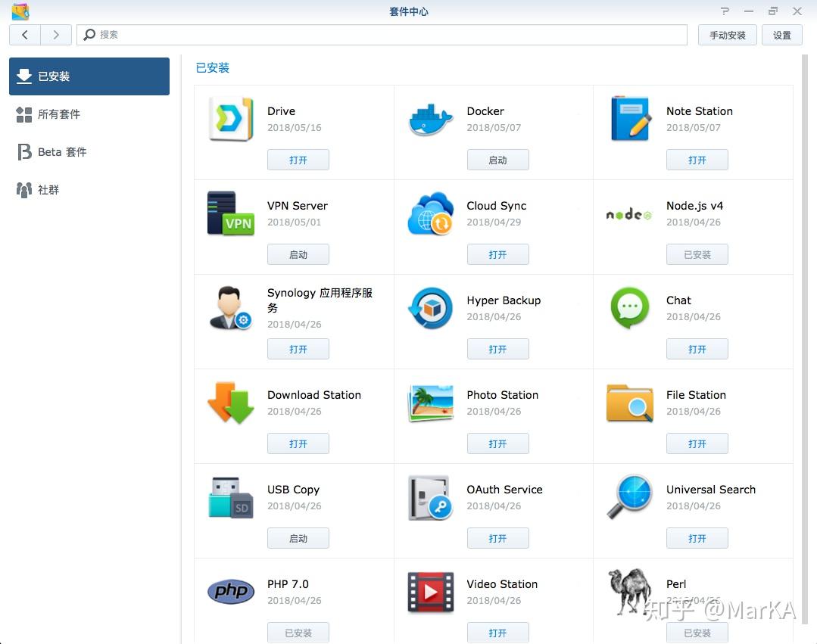
Task: Go forward with the right arrow button
Action: tap(56, 35)
